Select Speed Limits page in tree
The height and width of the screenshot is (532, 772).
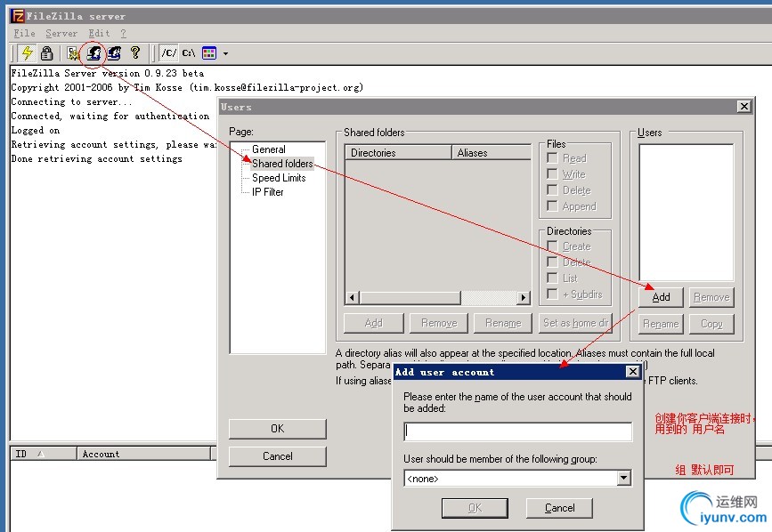pyautogui.click(x=279, y=178)
